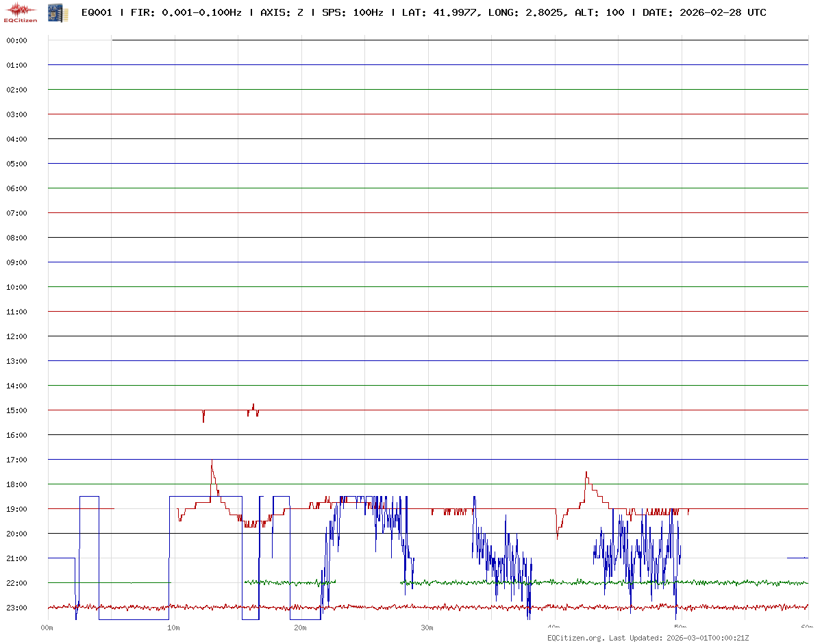Screen dimensions: 822x644
Task: Click the 30m marker on the bottom time axis
Action: pos(427,628)
